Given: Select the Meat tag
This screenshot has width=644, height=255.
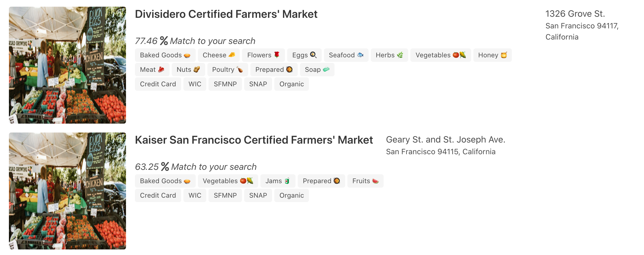Looking at the screenshot, I should coord(152,70).
